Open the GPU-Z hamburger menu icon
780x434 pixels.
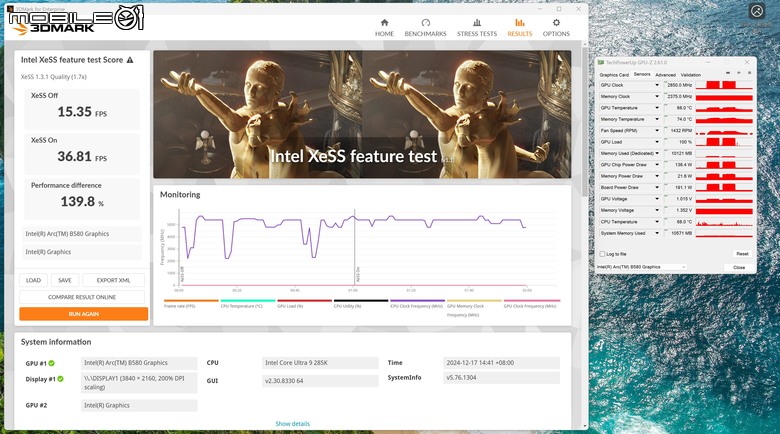click(749, 73)
